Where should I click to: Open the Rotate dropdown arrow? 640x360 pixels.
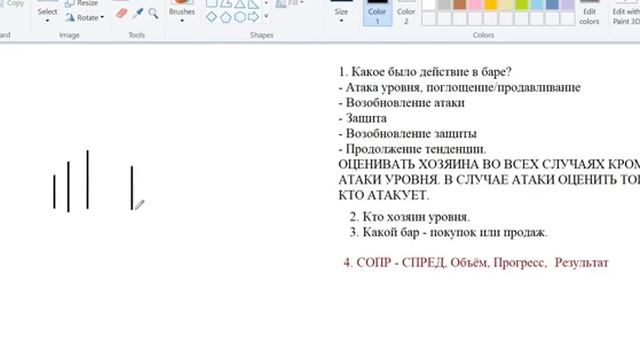click(102, 18)
